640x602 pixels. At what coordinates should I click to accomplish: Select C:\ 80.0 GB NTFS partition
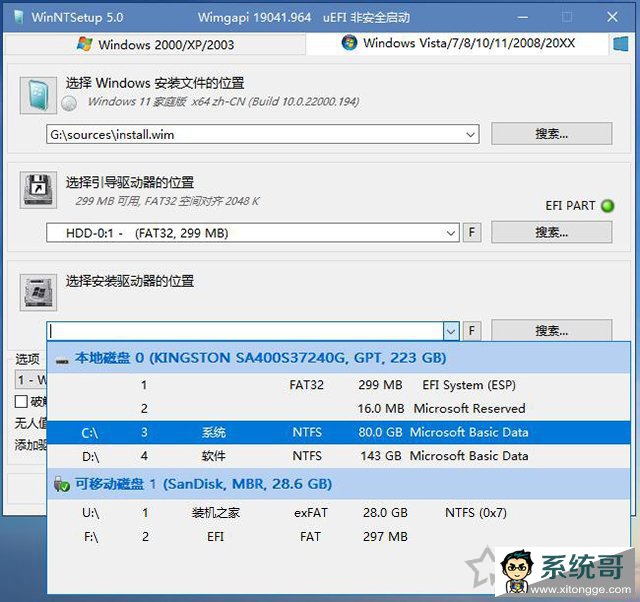pyautogui.click(x=339, y=432)
